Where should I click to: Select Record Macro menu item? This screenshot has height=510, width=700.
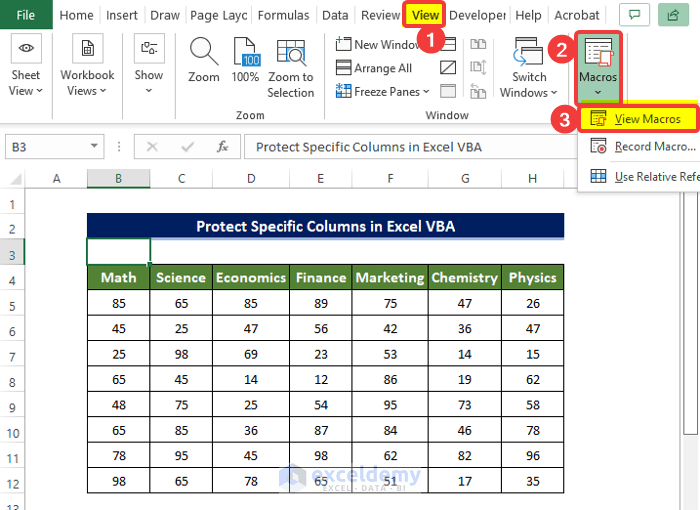click(642, 146)
